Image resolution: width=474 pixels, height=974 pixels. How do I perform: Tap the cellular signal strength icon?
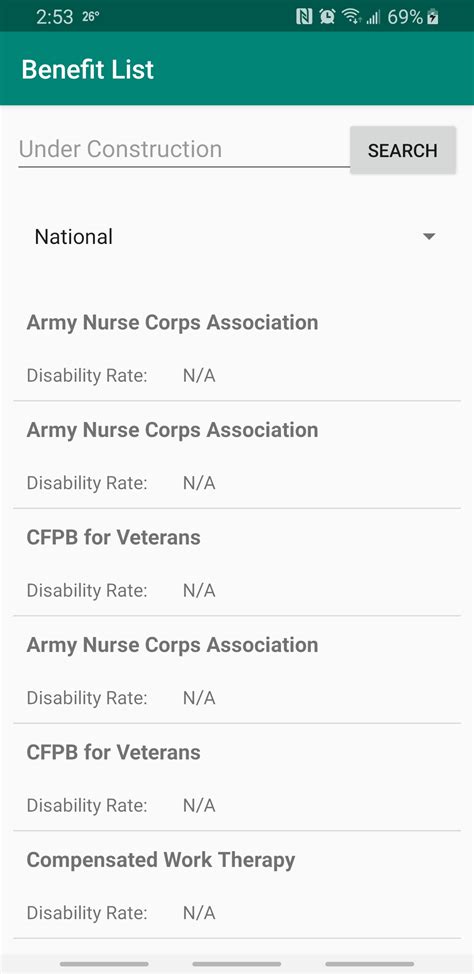click(x=373, y=17)
